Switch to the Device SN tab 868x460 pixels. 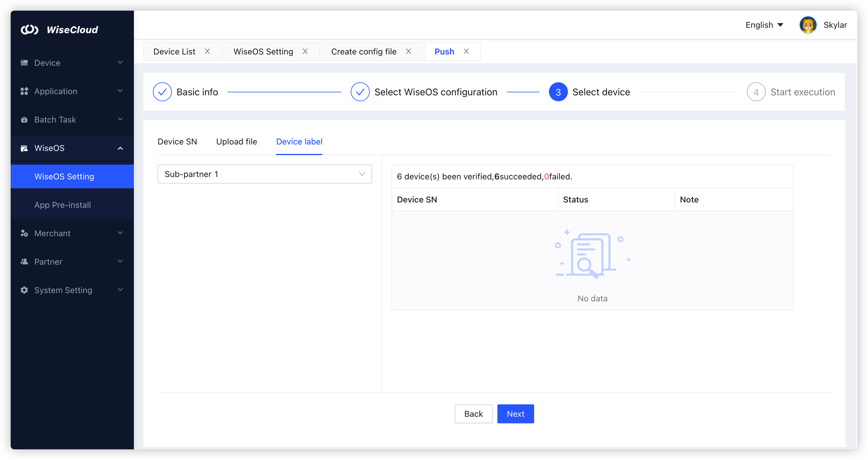[x=177, y=142]
